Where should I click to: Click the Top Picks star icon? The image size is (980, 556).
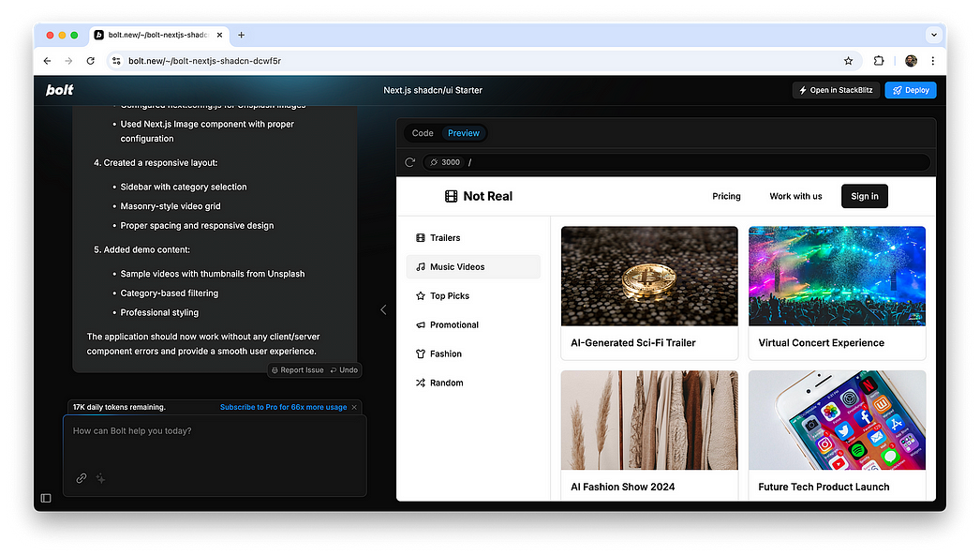click(421, 296)
